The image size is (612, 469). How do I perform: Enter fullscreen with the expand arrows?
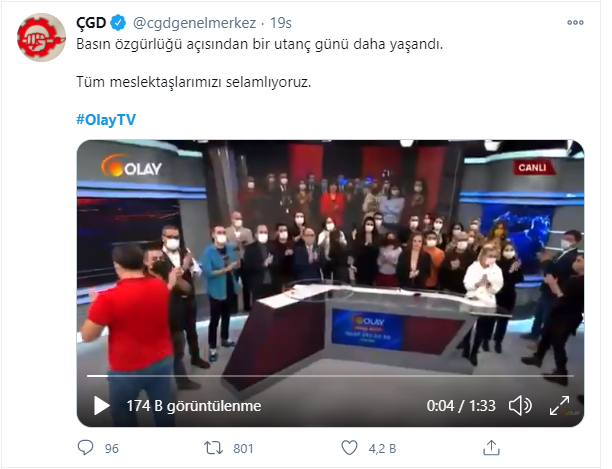coord(559,405)
